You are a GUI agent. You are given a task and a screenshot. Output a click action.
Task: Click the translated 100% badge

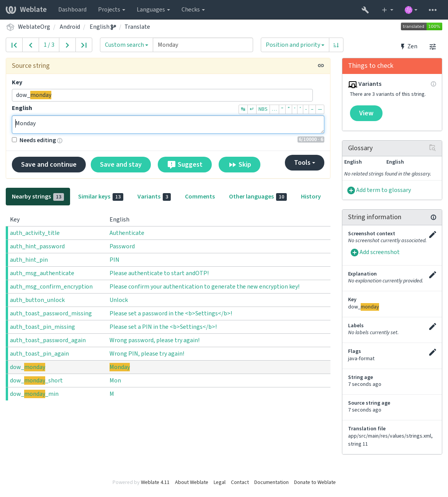[x=422, y=26]
